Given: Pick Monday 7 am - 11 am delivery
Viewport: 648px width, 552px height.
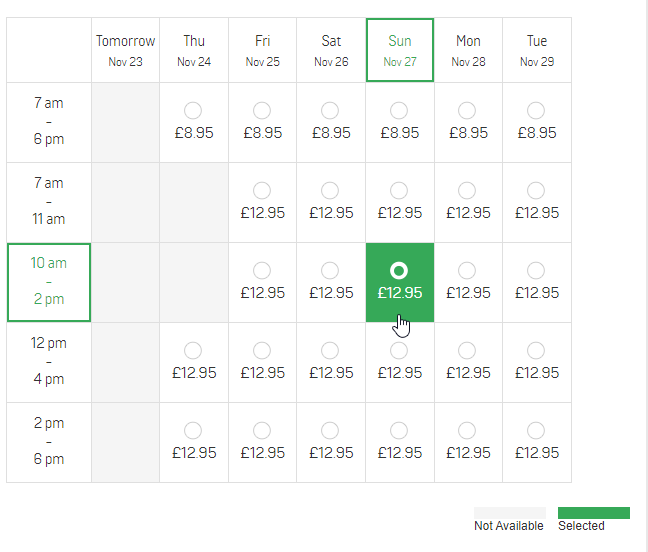Looking at the screenshot, I should 467,190.
